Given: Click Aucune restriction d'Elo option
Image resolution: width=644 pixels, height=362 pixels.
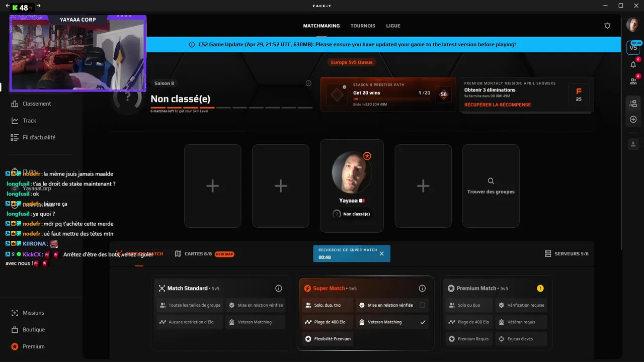Looking at the screenshot, I should 190,322.
